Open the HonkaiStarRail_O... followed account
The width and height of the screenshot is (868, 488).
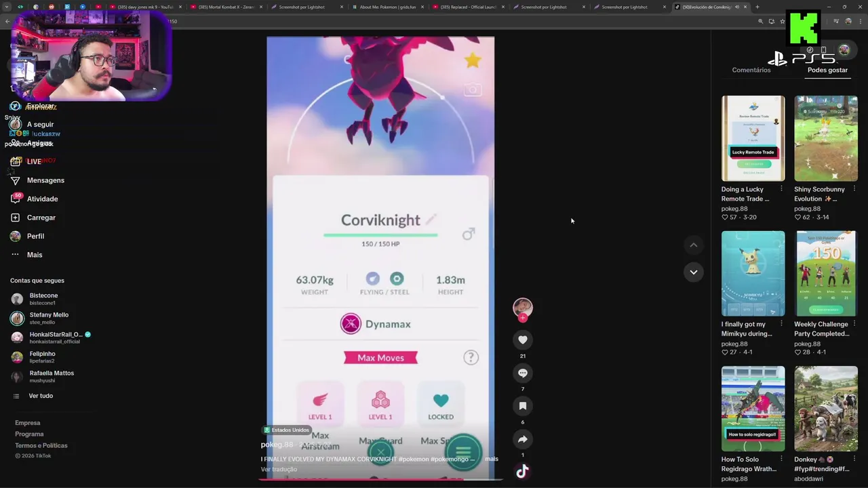click(x=51, y=338)
